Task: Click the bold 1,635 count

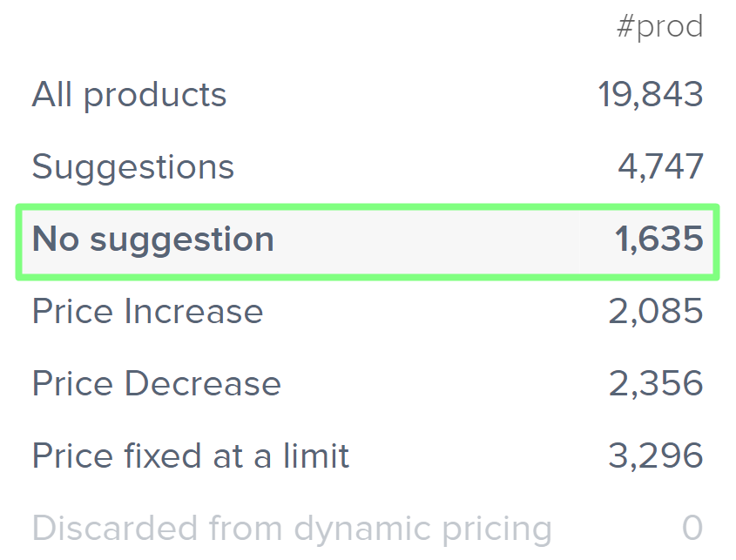Action: coord(658,240)
